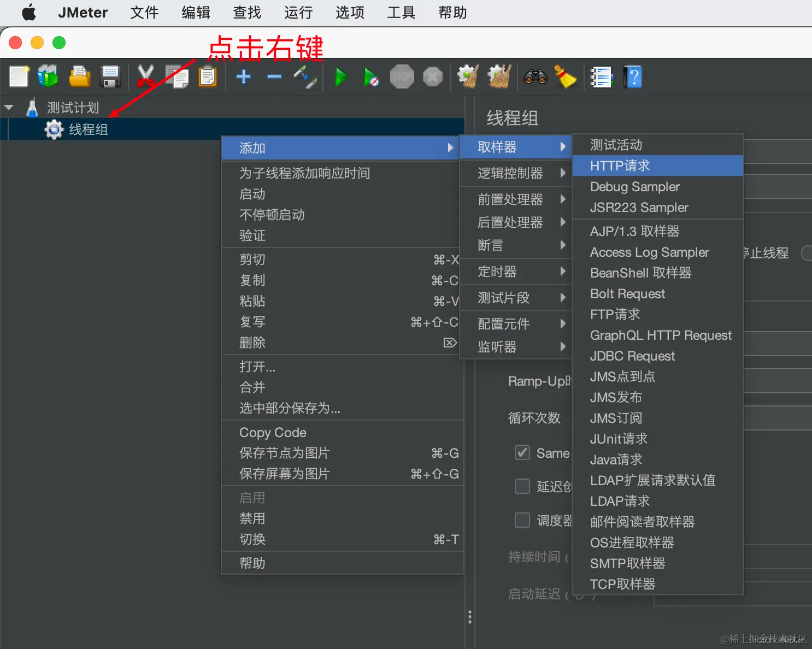Image resolution: width=812 pixels, height=649 pixels.
Task: Click 启动 in context menu
Action: [342, 194]
